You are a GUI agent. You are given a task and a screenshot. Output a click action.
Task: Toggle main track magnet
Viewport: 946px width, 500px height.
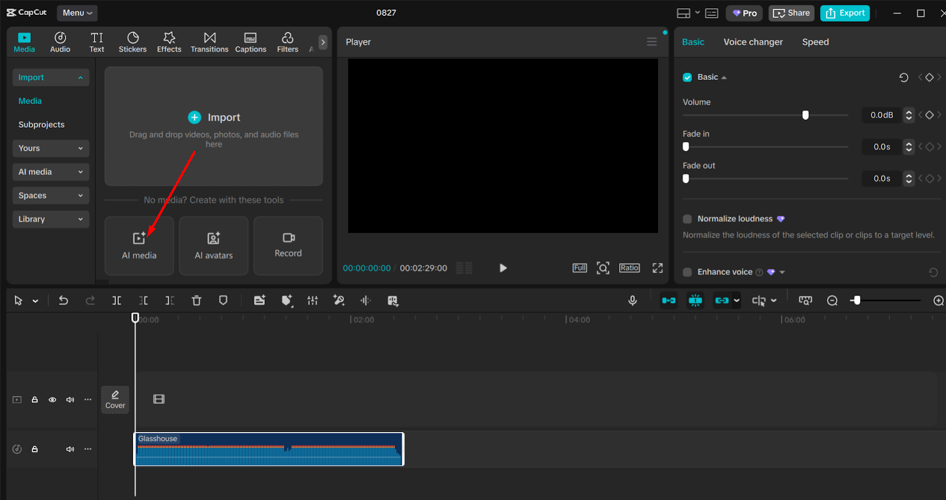tap(668, 300)
